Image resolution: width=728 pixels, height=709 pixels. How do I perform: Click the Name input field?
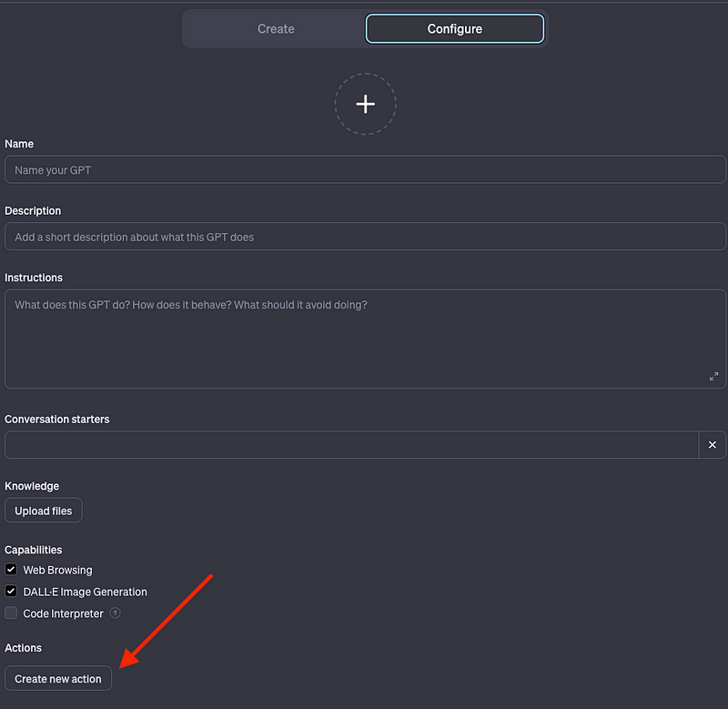click(x=364, y=169)
